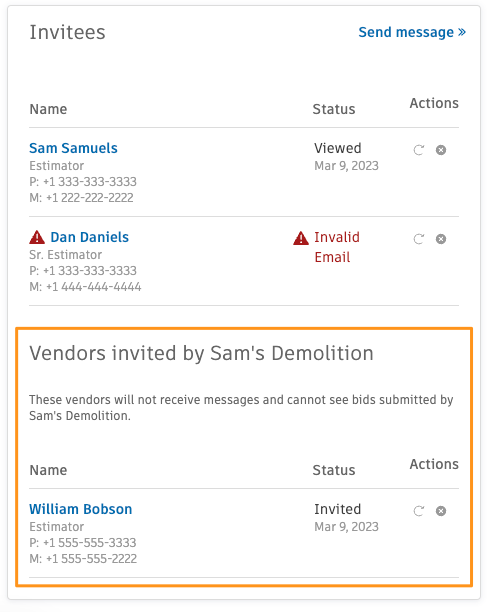
Task: Click the Name column header in Invitees table
Action: 48,109
